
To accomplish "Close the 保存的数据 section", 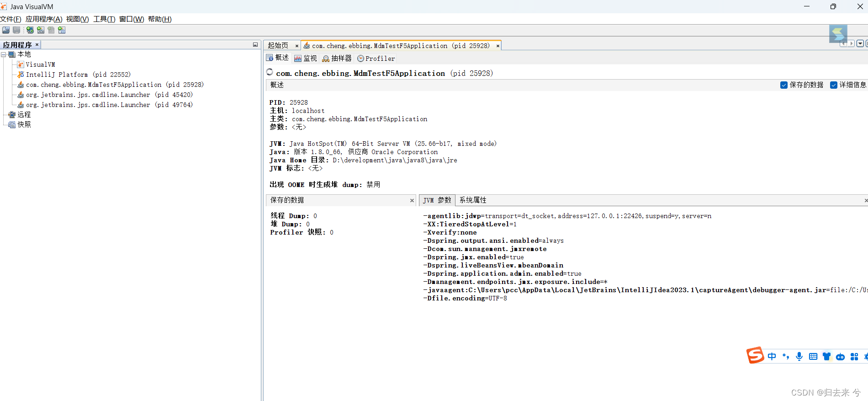I will click(412, 201).
